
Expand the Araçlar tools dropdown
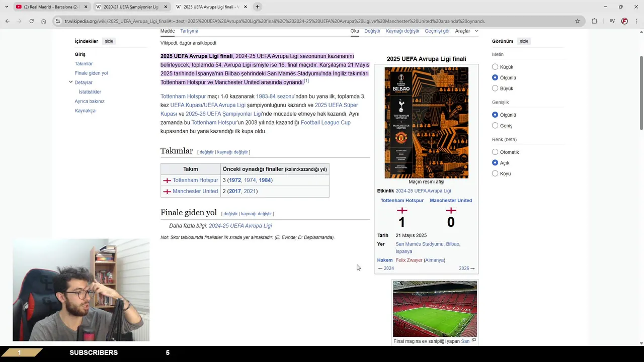coord(466,31)
